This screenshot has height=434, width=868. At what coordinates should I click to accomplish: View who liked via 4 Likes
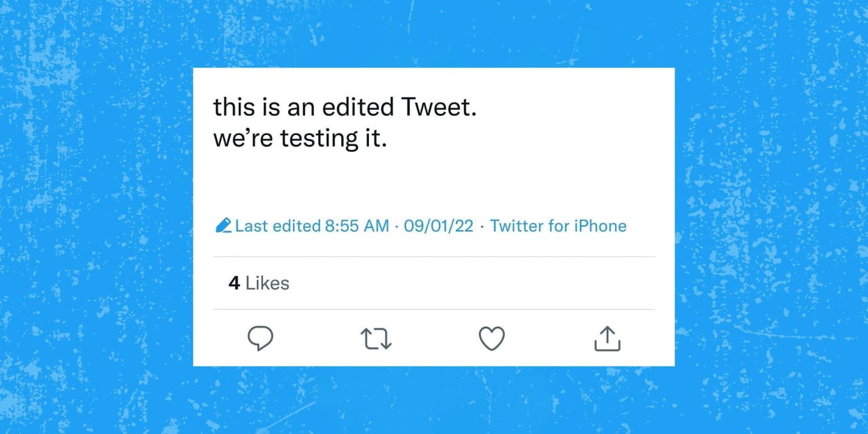[259, 283]
